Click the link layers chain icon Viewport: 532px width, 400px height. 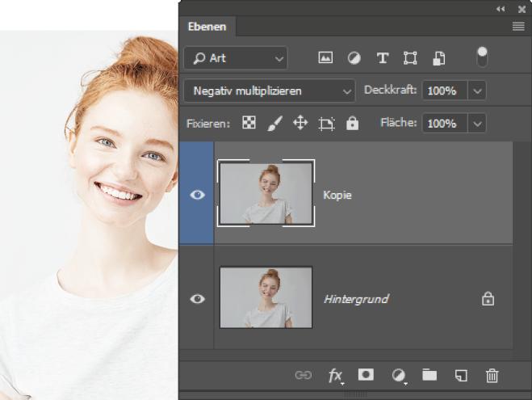(303, 375)
